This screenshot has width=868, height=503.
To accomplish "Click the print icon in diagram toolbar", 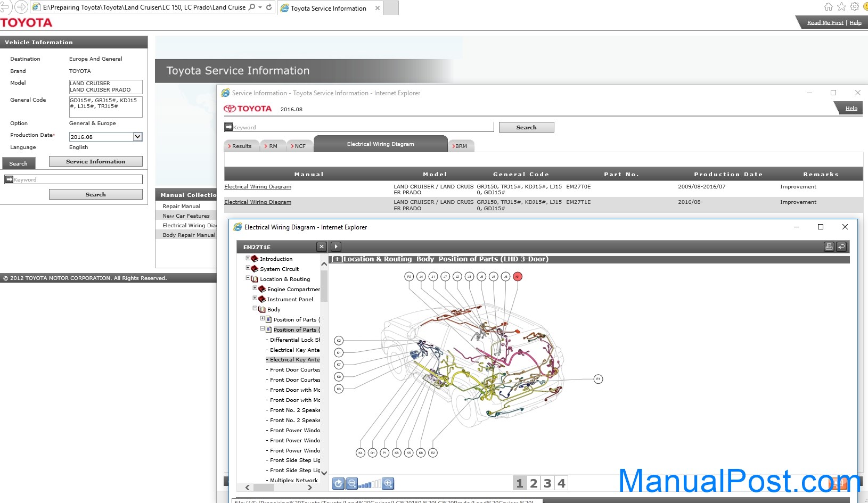I will [x=829, y=246].
